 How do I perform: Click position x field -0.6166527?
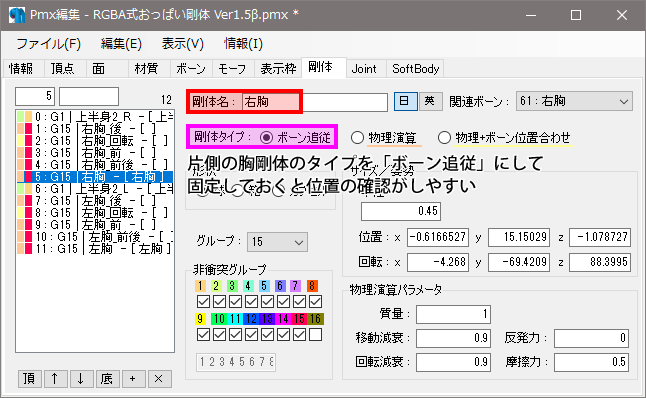click(x=438, y=237)
